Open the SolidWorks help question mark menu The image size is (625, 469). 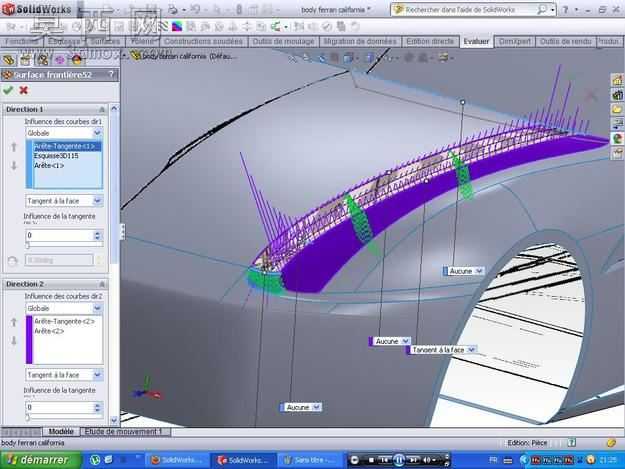coord(565,10)
